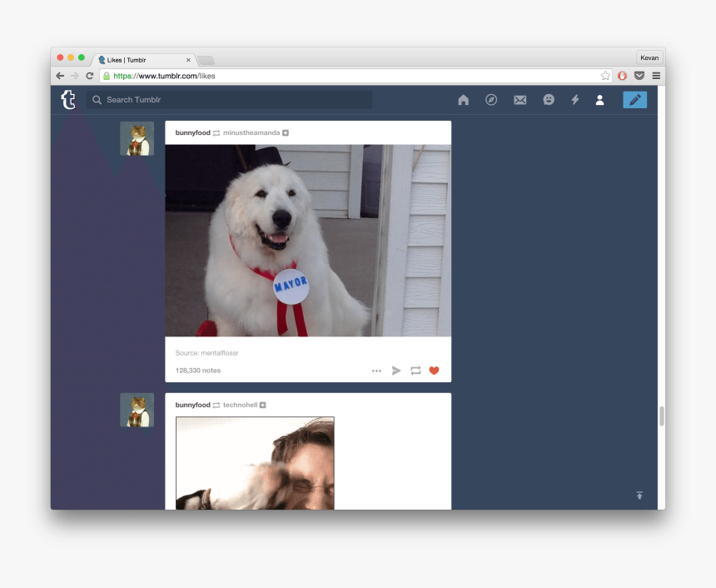Share the Mayor dog post via send icon
This screenshot has height=588, width=716.
tap(396, 371)
